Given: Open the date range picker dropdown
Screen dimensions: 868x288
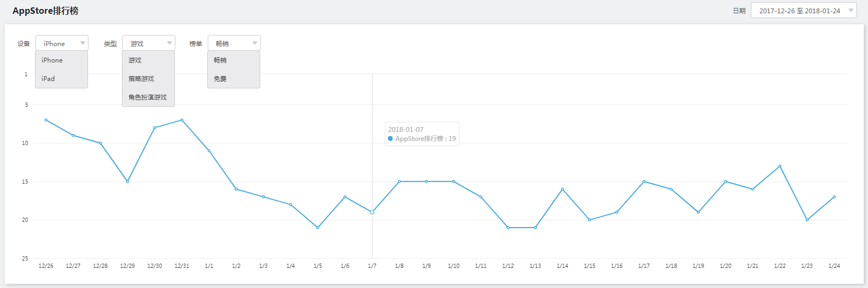Looking at the screenshot, I should 803,11.
